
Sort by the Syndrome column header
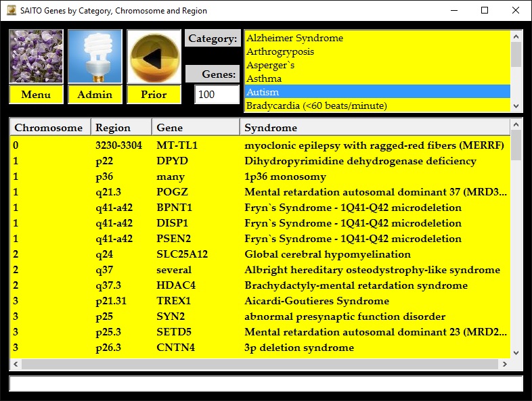pyautogui.click(x=372, y=127)
